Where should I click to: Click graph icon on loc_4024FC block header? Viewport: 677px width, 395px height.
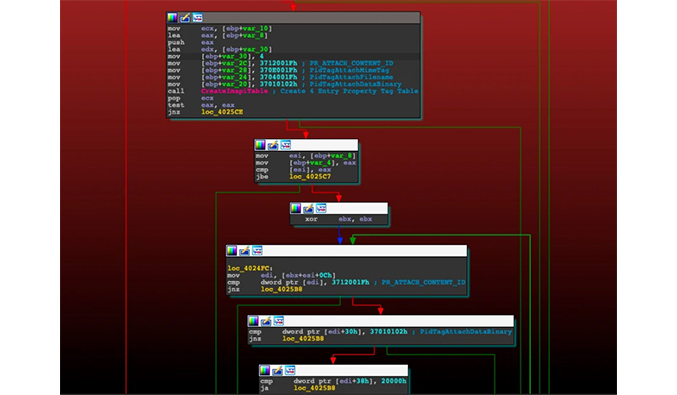[x=257, y=251]
